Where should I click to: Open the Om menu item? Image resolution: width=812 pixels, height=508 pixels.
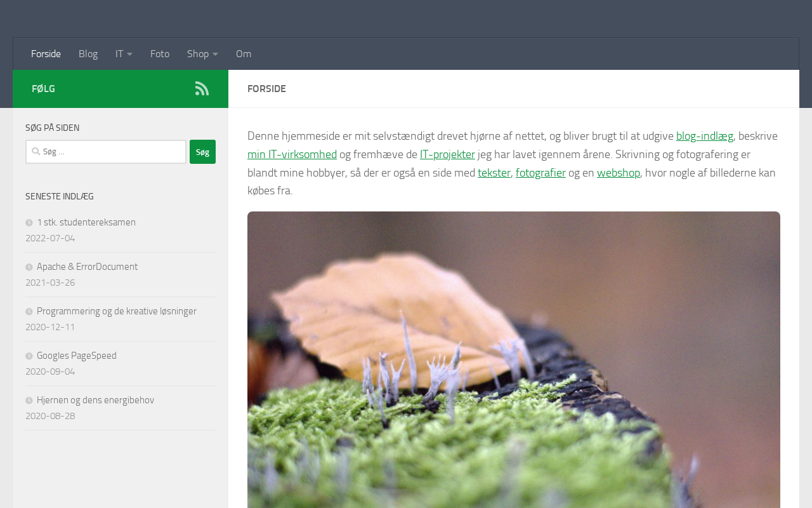[x=244, y=54]
